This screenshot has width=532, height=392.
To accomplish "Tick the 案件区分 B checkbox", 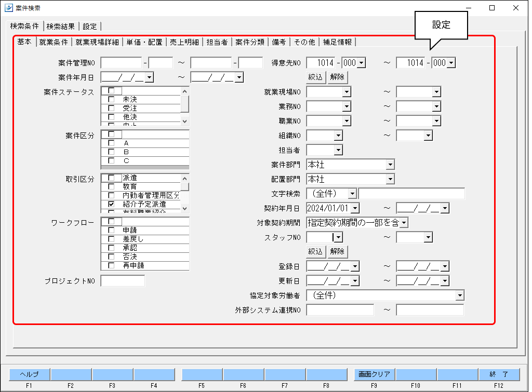I will click(x=111, y=152).
